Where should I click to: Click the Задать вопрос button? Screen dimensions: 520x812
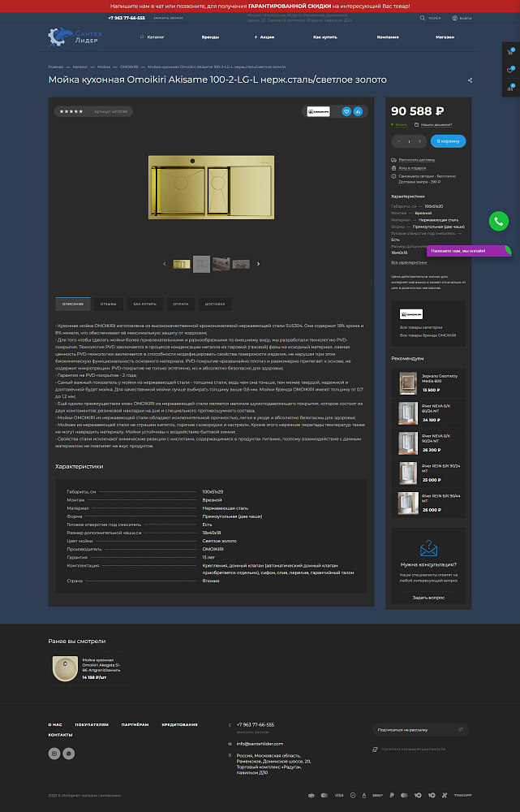(x=428, y=598)
